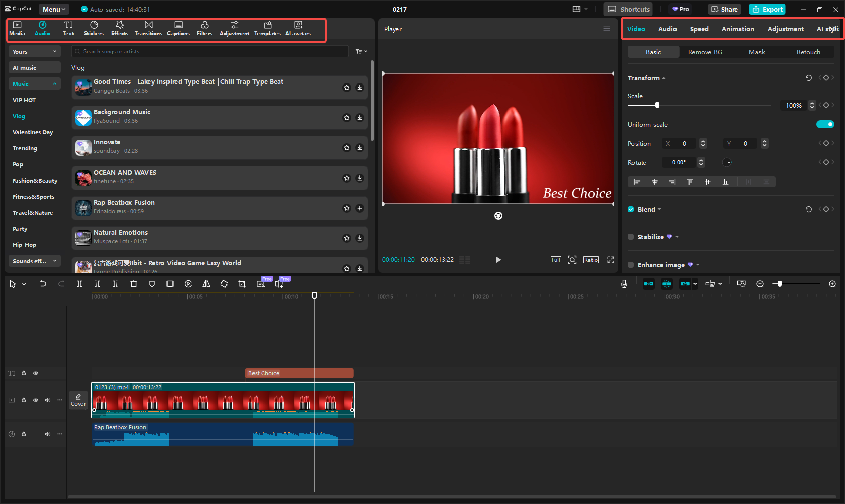Open the Transitions panel
This screenshot has width=845, height=504.
[148, 28]
